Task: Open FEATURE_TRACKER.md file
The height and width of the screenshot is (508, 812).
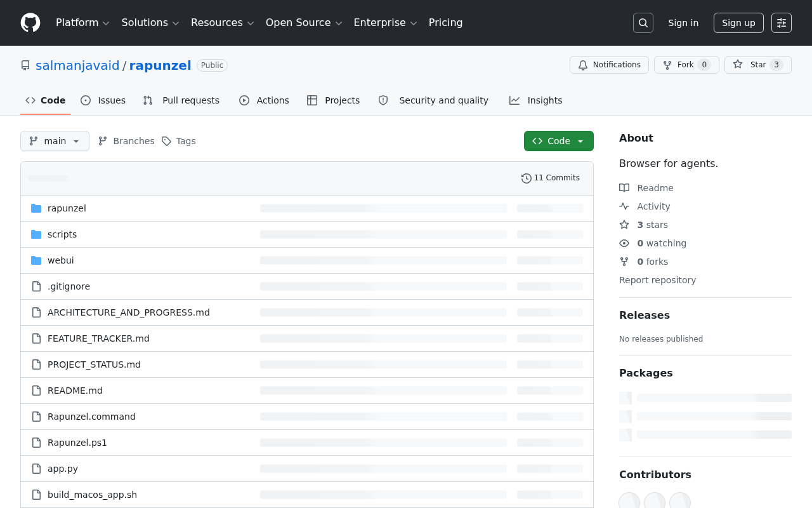Action: click(98, 338)
